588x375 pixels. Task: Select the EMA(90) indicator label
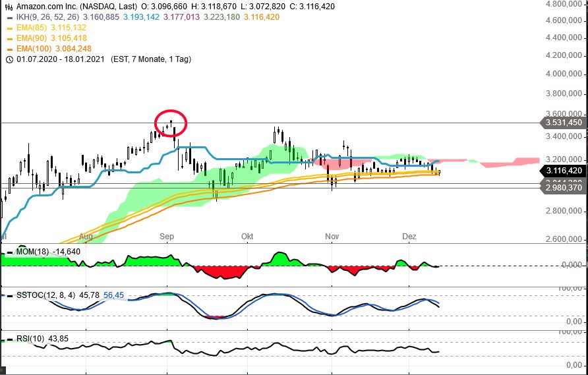pos(32,38)
